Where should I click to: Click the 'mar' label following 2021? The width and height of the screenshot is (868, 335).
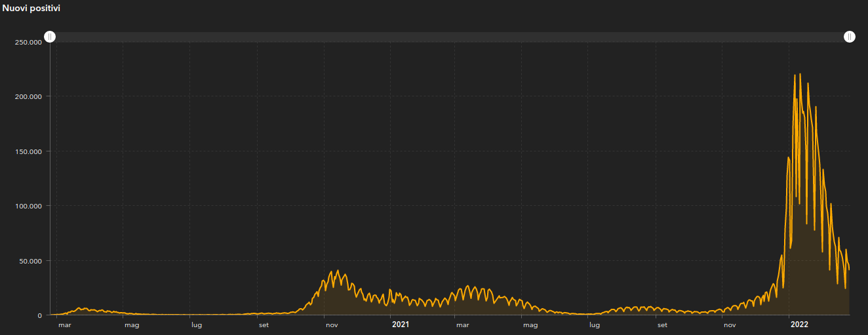(x=462, y=325)
